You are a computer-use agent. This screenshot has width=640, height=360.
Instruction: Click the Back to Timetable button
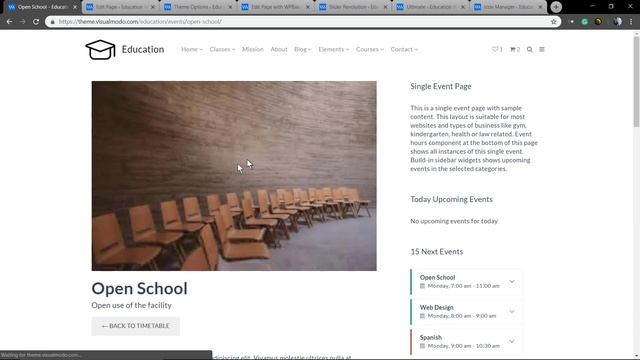136,326
